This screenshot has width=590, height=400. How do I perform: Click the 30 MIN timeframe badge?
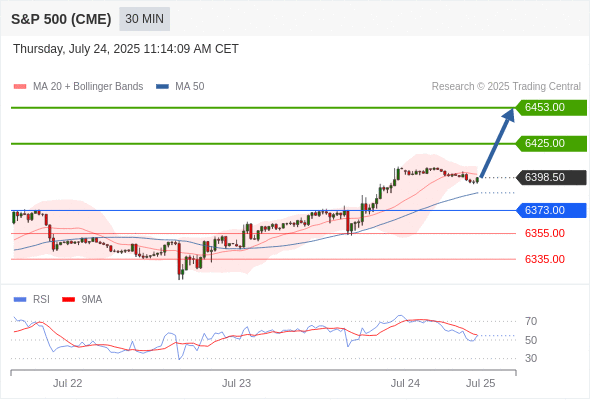(x=144, y=19)
